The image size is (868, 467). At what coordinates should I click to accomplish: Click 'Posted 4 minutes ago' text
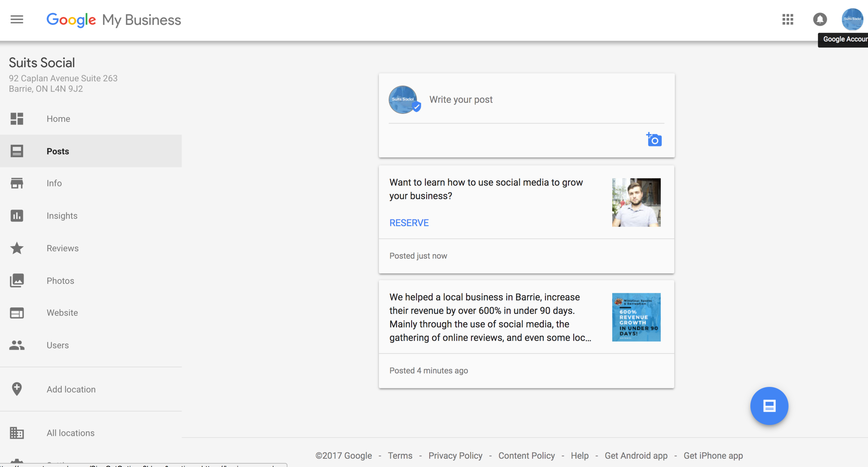point(428,371)
